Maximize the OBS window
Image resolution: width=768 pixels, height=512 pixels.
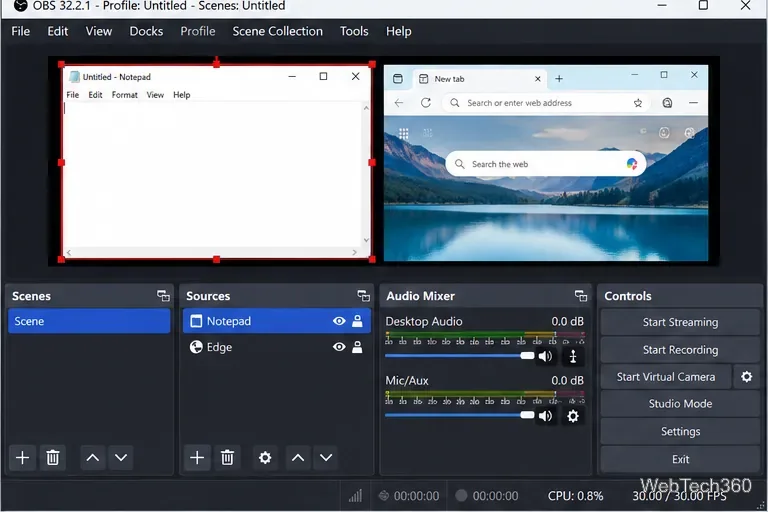point(703,5)
